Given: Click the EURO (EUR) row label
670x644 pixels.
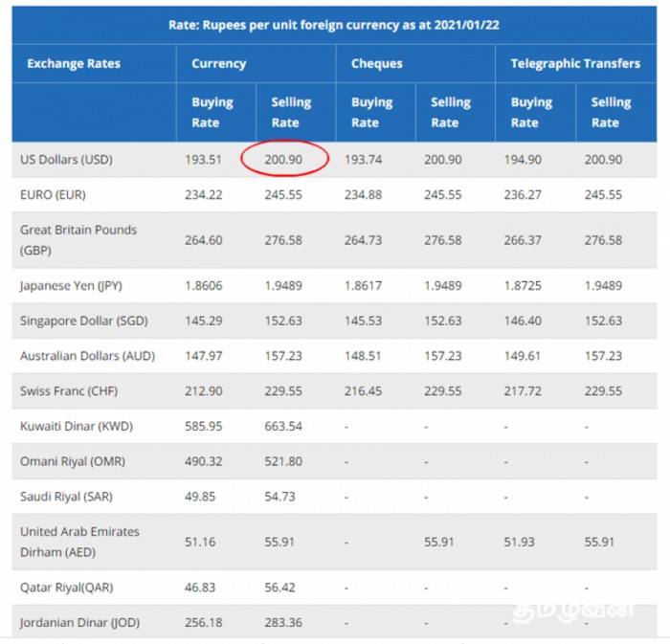Looking at the screenshot, I should [56, 194].
